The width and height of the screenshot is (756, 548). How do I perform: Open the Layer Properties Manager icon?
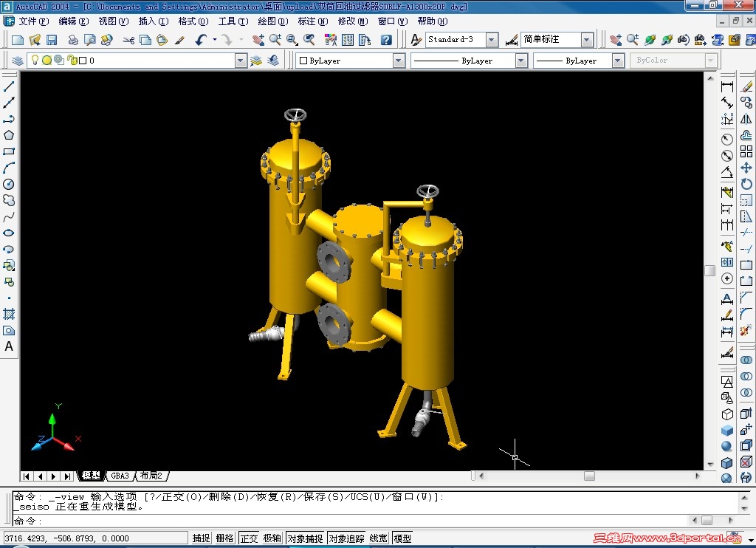16,61
